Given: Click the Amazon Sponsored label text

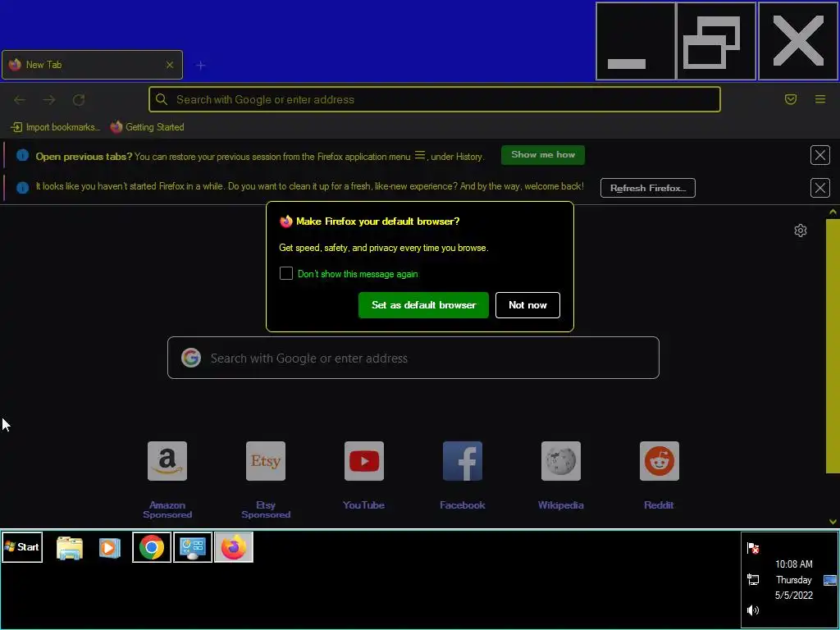Looking at the screenshot, I should point(167,509).
